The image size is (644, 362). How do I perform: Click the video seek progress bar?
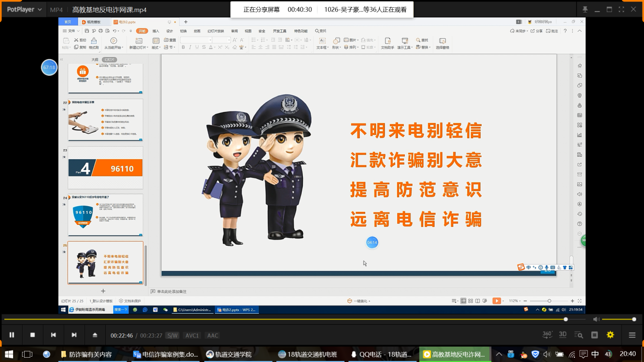[x=285, y=320]
